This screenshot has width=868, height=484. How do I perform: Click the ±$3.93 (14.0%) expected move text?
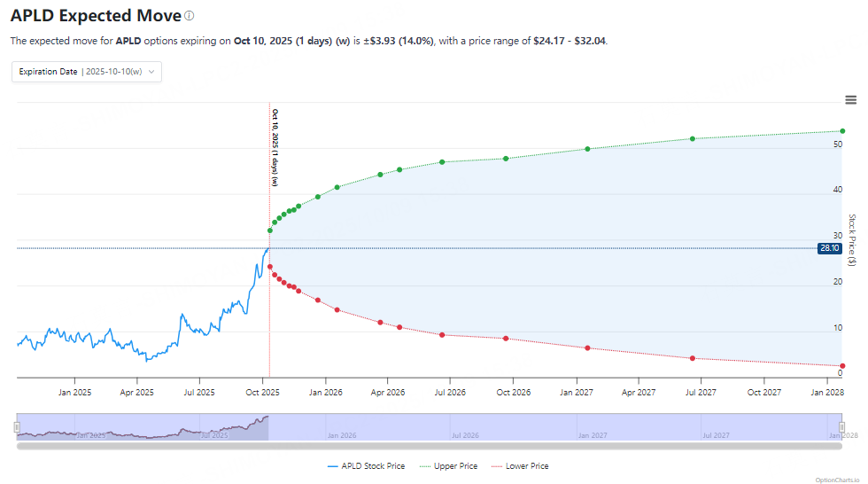[x=399, y=41]
